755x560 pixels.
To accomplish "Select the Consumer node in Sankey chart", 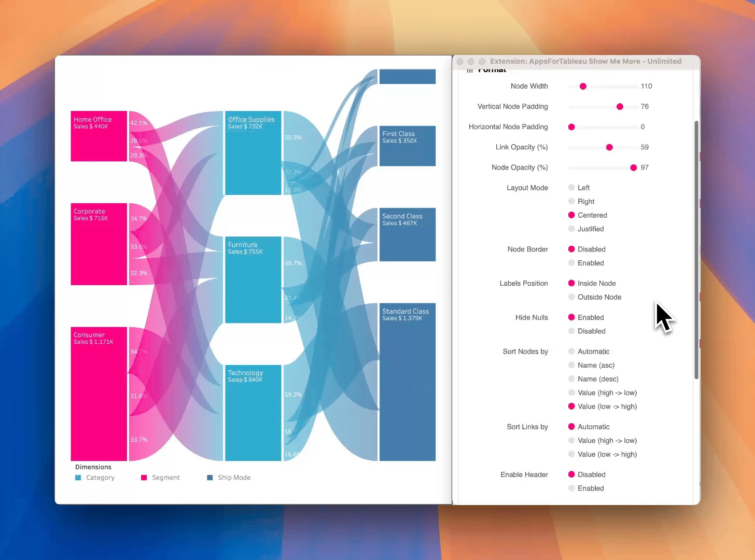I will (99, 394).
